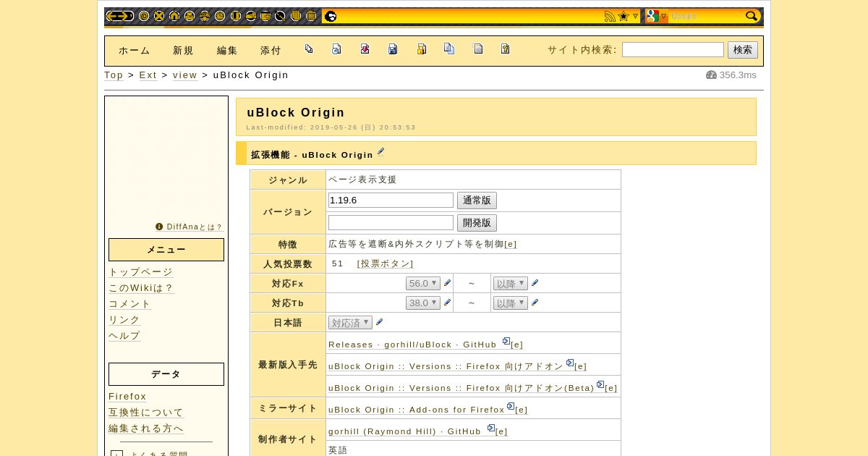Click the pencil icon next to Fx 56.0
Screen dimensions: 868x456
point(447,283)
